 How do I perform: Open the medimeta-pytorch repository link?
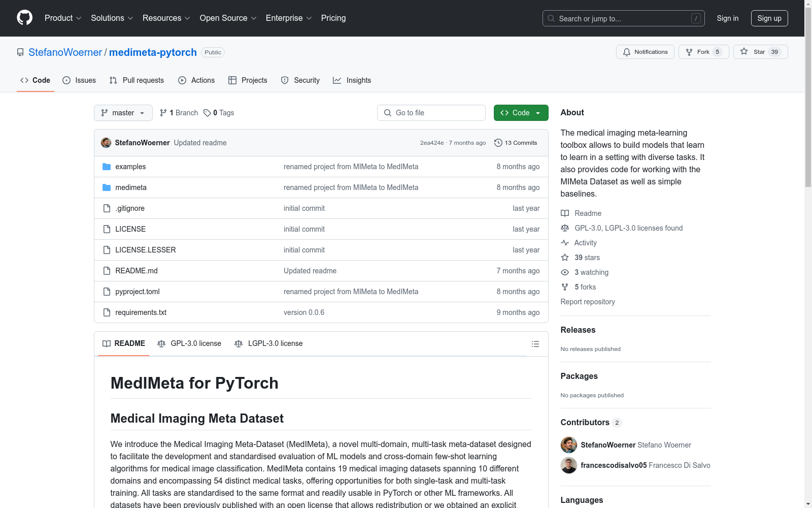click(x=153, y=52)
